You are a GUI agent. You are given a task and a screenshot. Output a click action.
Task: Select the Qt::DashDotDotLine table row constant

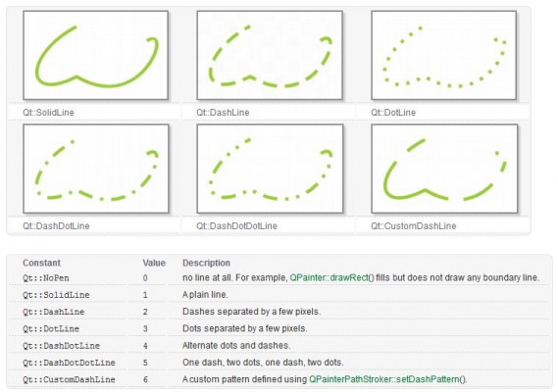click(69, 363)
